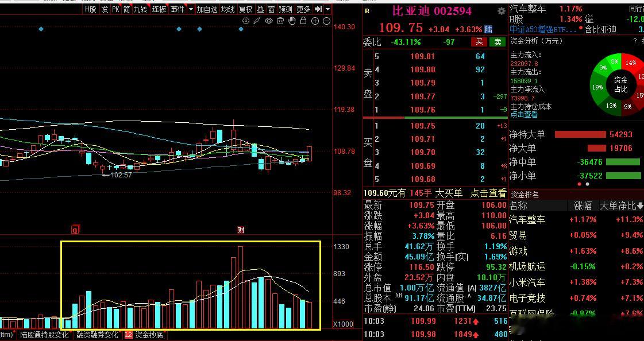Enable the 九转 indicator

pyautogui.click(x=141, y=9)
